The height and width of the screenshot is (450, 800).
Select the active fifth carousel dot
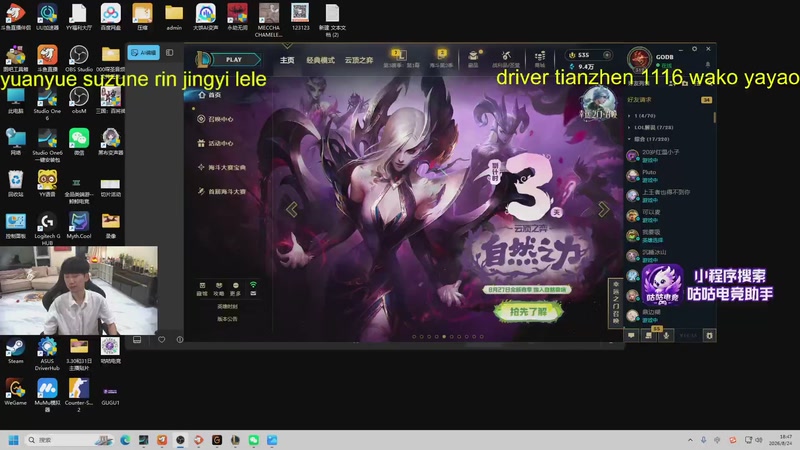pyautogui.click(x=444, y=337)
